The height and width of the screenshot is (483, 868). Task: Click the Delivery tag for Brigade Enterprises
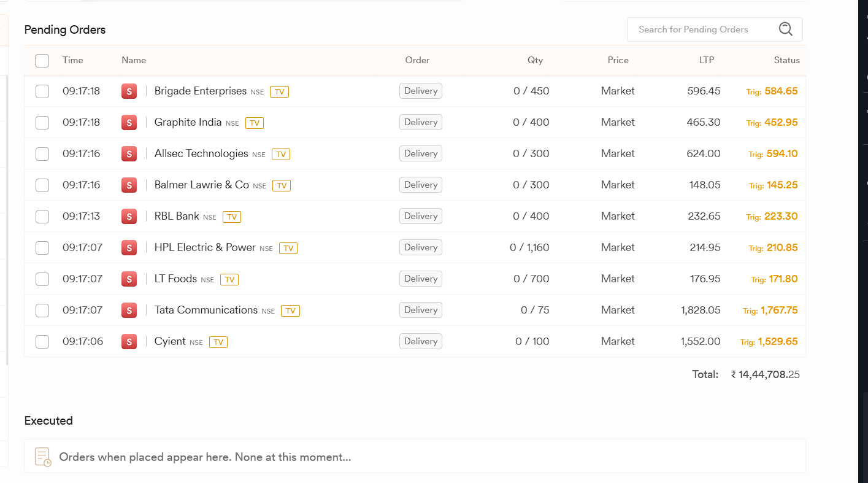point(421,91)
